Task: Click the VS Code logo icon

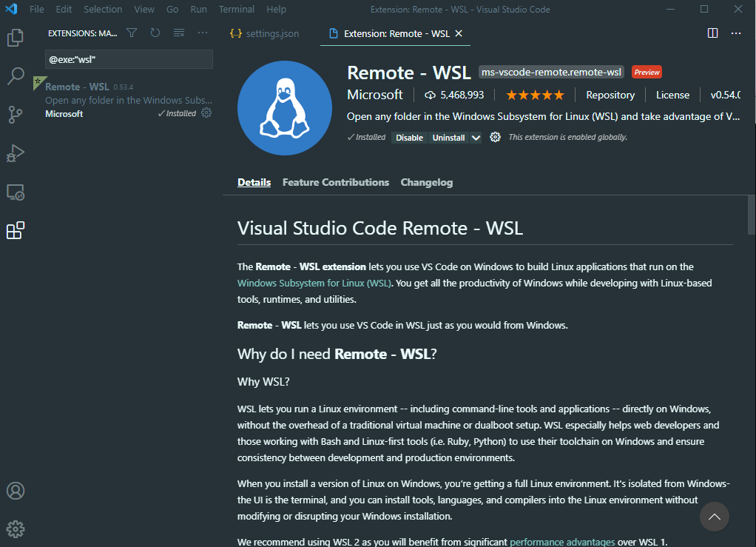Action: click(x=11, y=9)
